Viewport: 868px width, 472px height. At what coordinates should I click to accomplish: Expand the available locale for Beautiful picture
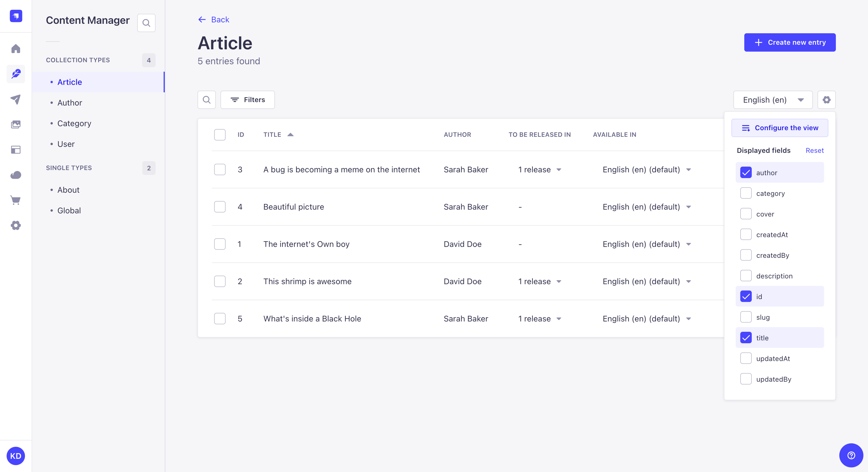(688, 206)
